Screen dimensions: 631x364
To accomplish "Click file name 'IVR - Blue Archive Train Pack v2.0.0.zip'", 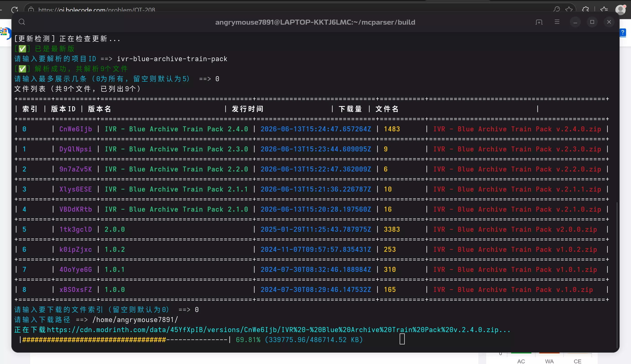I will coord(515,229).
